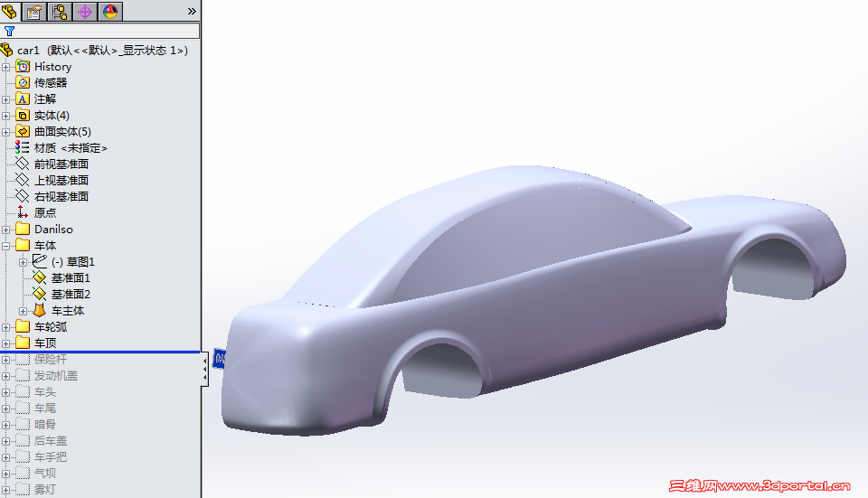Expand the Danilso folder

5,230
